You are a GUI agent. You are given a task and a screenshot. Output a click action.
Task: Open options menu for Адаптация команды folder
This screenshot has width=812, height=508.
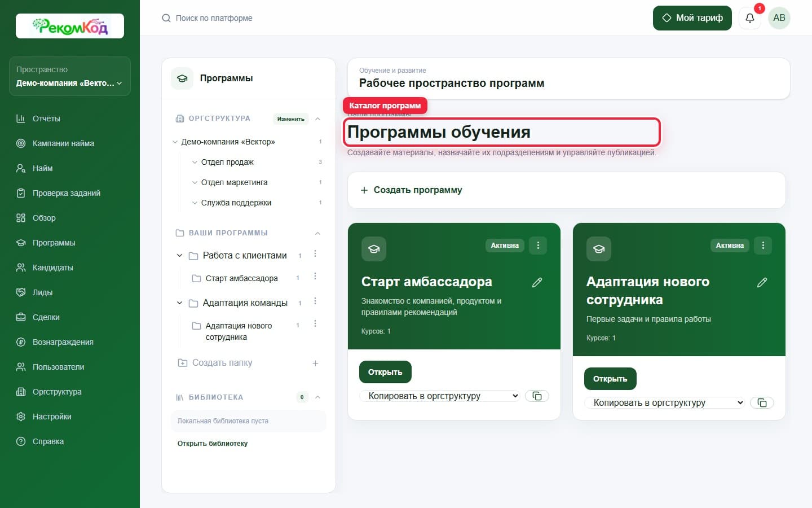click(x=315, y=301)
